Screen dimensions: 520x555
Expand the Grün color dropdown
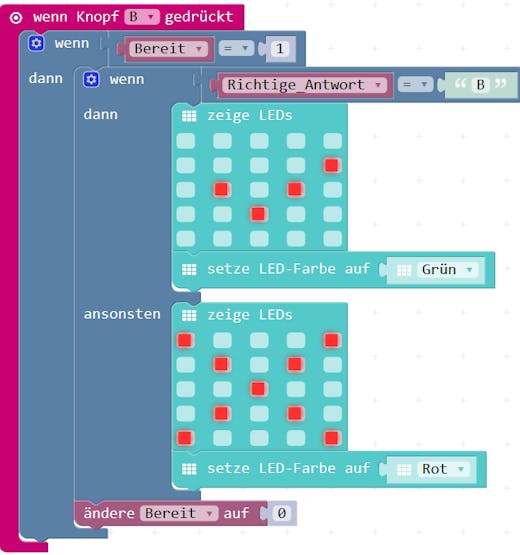447,270
